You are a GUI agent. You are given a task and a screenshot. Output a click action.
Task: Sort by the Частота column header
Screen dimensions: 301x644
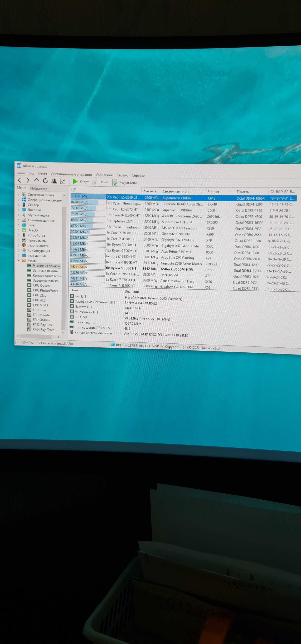[x=151, y=191]
